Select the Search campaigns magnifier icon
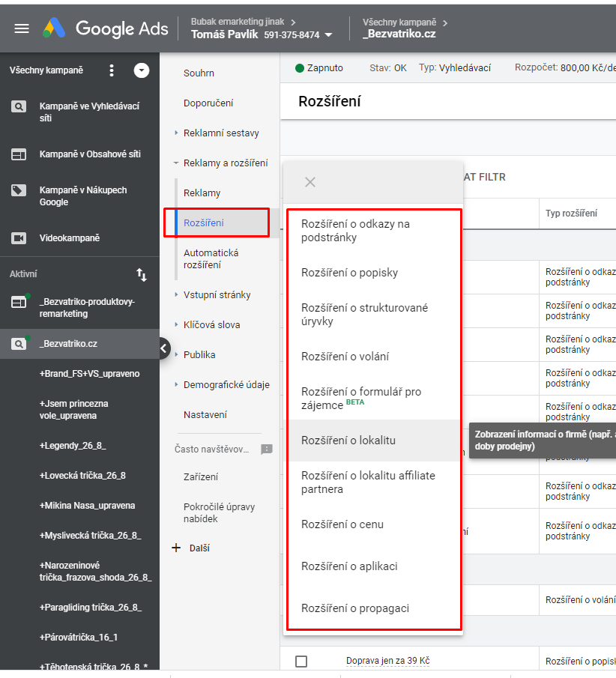 tap(19, 106)
